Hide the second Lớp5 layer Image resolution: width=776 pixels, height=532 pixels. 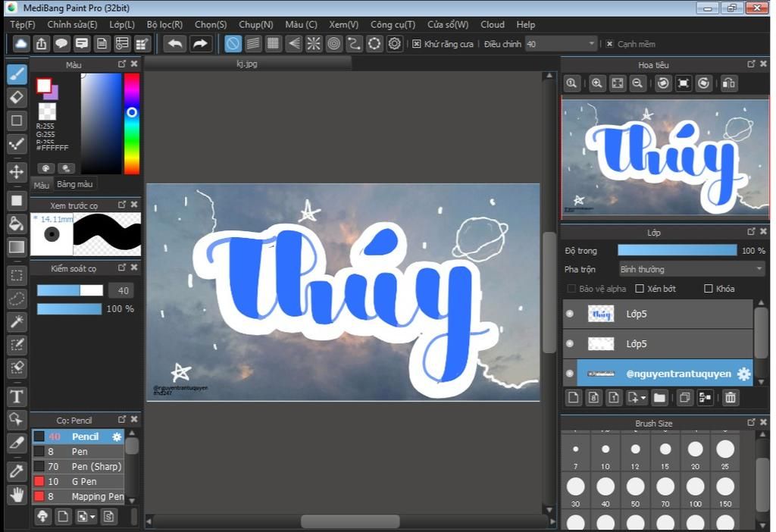(570, 343)
